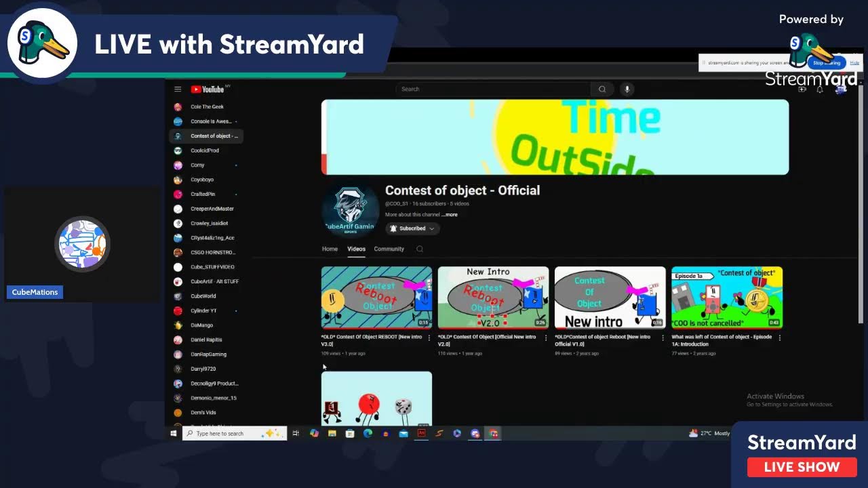Screen dimensions: 868x488
Task: Open Copilot from the taskbar
Action: click(x=314, y=434)
